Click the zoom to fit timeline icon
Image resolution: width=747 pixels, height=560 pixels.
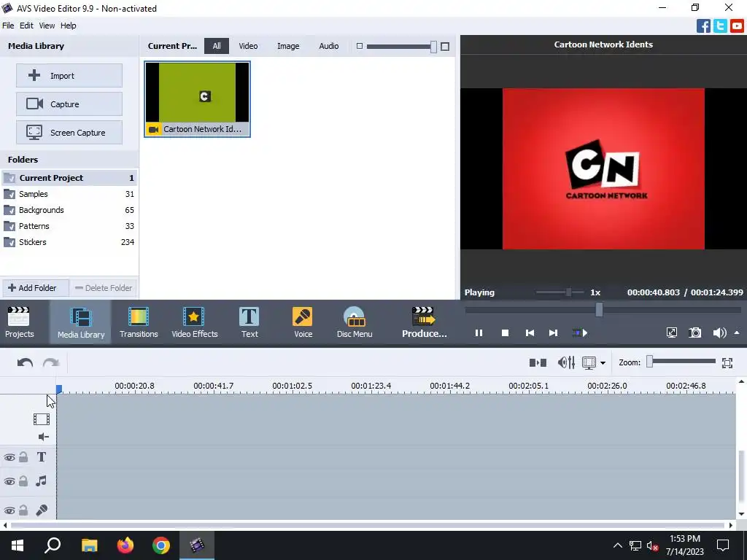(x=727, y=363)
